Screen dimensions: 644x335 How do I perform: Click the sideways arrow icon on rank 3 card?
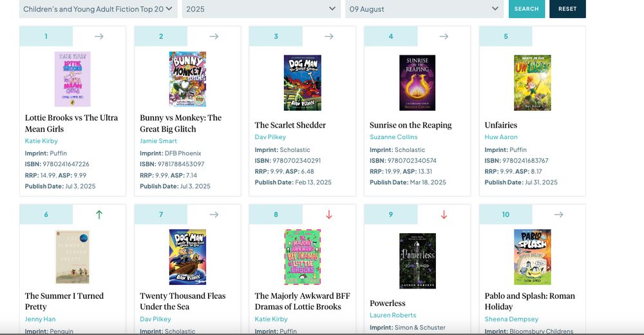(329, 36)
